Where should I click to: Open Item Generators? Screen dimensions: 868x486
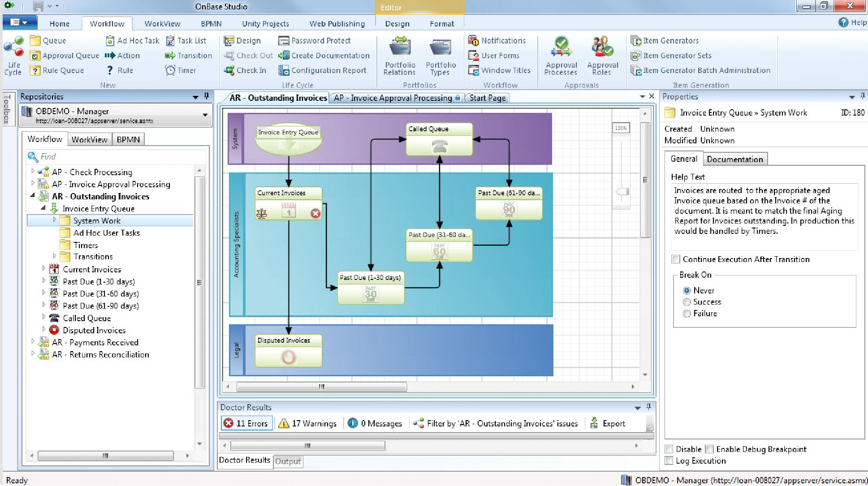tap(665, 41)
